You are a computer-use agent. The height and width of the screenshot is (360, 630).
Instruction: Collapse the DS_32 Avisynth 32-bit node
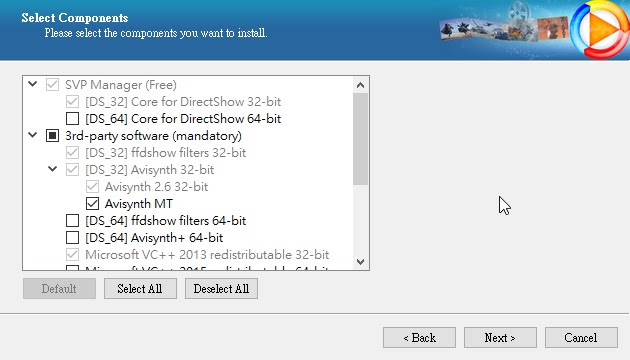[x=53, y=169]
